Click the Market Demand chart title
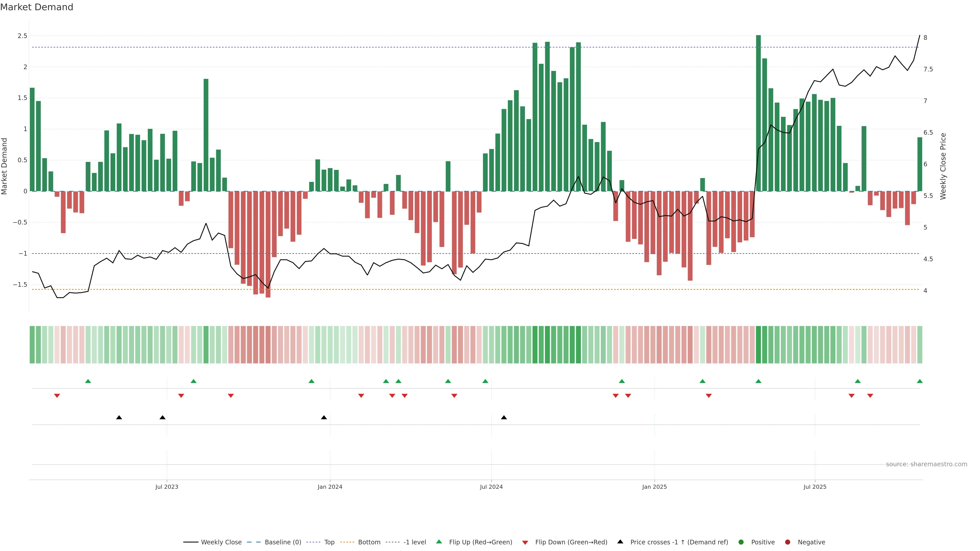This screenshot has height=551, width=980. (36, 7)
